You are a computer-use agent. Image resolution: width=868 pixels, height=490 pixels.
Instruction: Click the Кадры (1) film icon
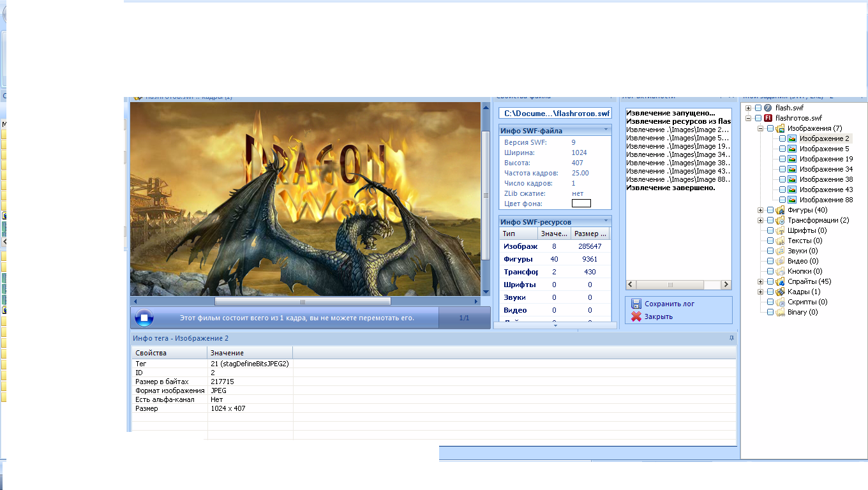pos(781,292)
